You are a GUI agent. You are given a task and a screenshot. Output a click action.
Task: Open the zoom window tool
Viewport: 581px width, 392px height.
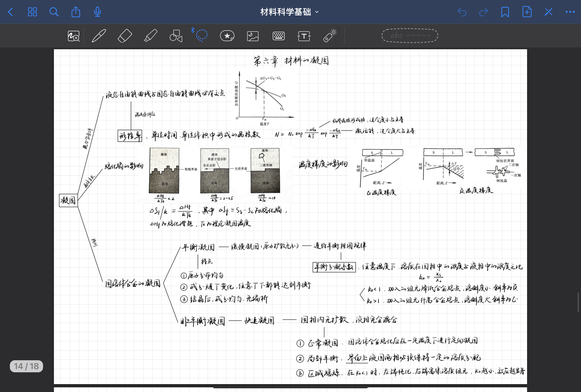[73, 36]
